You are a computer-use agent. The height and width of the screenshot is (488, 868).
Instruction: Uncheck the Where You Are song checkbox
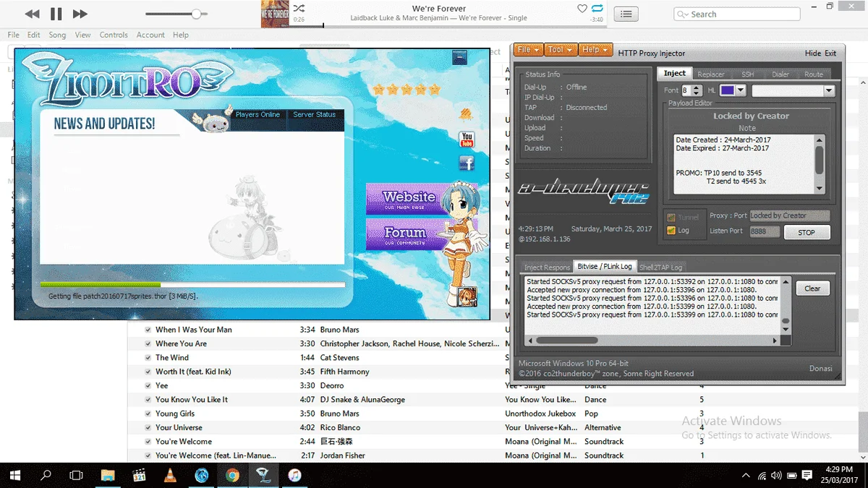(148, 343)
